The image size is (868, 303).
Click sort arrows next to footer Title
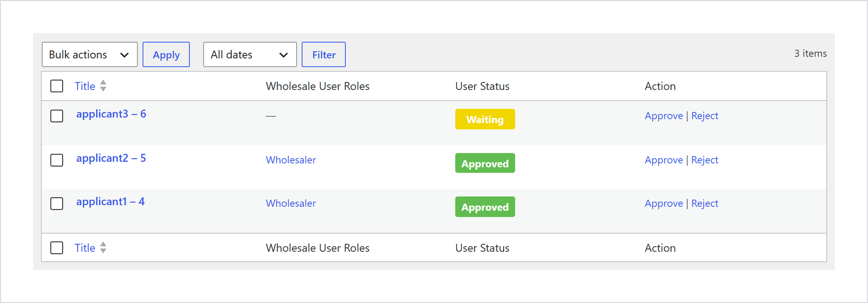(x=103, y=247)
